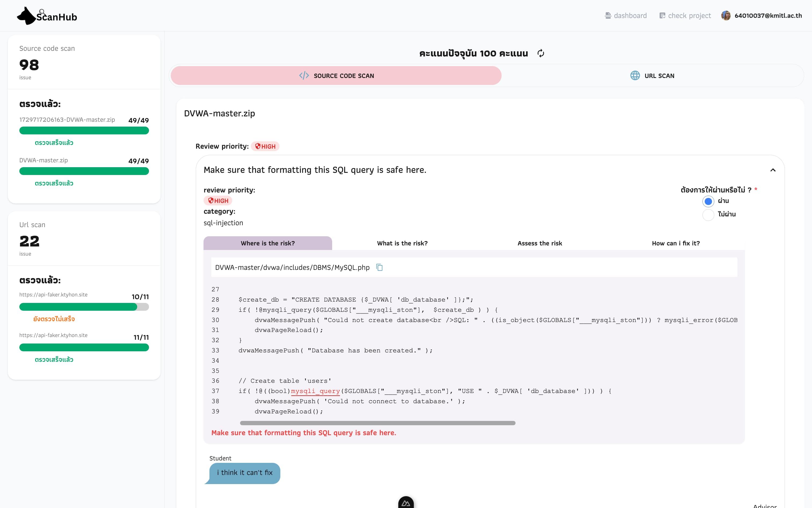Switch to SOURCE CODE SCAN tab
The image size is (812, 508).
(336, 76)
